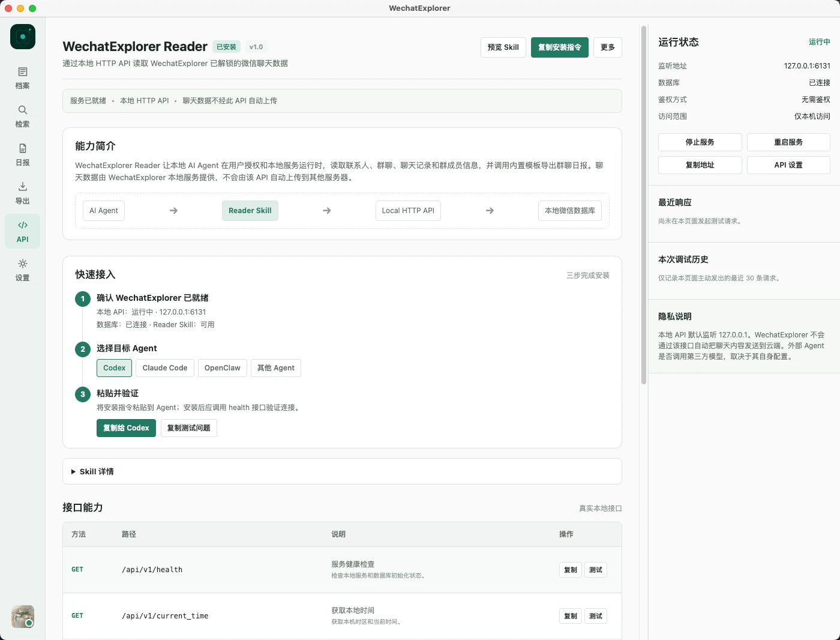
Task: Click the 重启服务 button
Action: [x=788, y=142]
